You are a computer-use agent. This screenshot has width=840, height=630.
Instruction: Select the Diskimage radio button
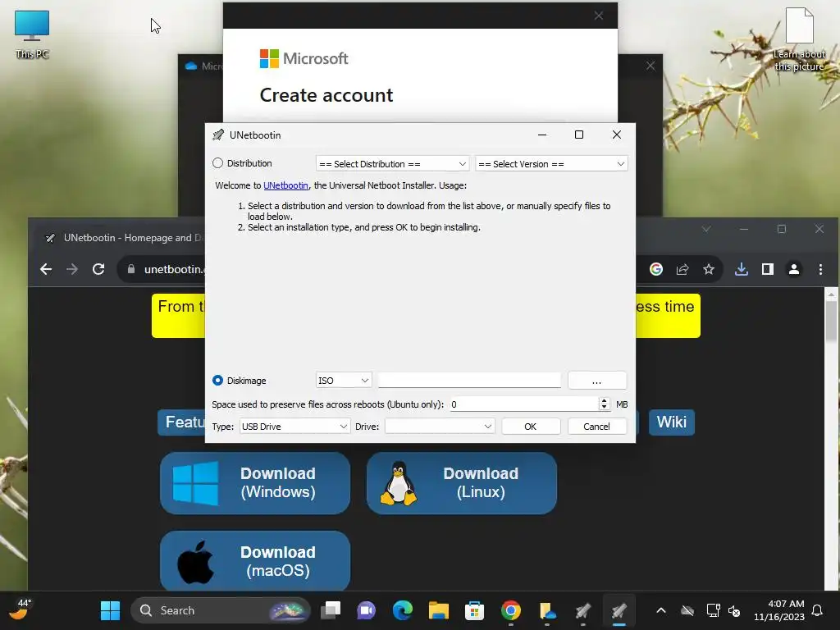(x=217, y=381)
